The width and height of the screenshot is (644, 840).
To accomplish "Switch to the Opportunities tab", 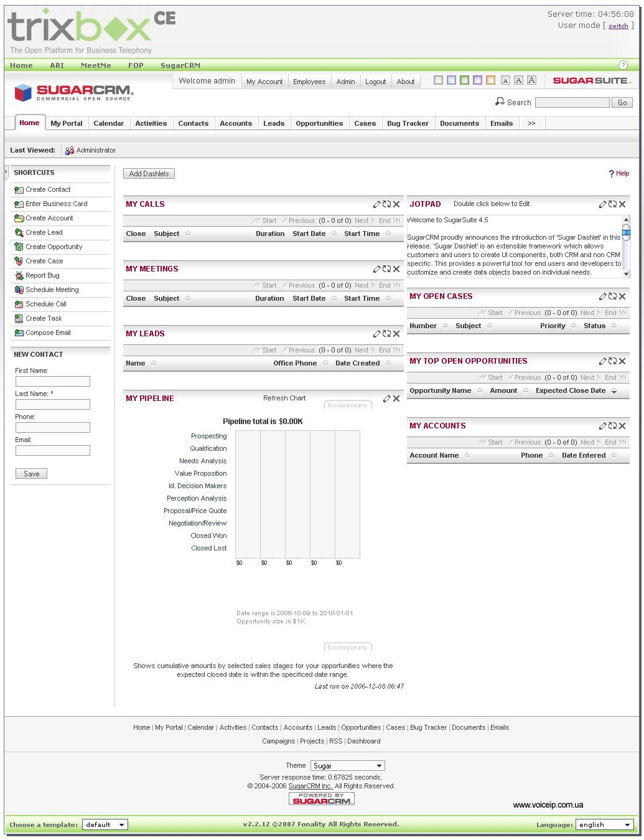I will (319, 123).
